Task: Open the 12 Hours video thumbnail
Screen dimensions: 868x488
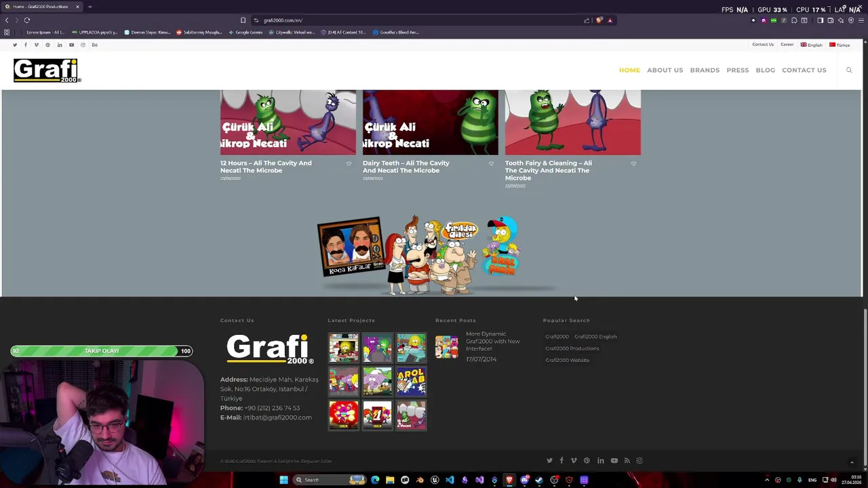Action: coord(288,122)
